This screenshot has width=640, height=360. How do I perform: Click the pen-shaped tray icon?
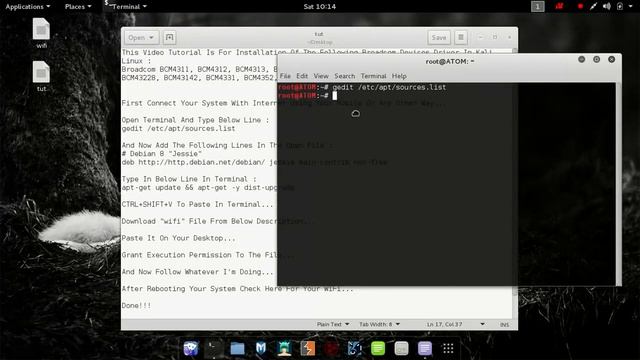click(x=593, y=6)
